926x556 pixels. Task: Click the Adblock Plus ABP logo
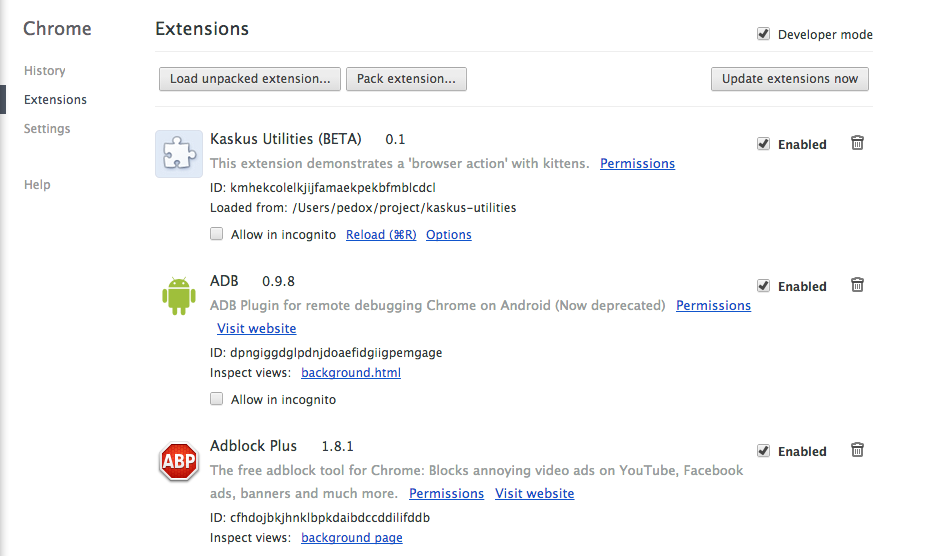(x=178, y=461)
